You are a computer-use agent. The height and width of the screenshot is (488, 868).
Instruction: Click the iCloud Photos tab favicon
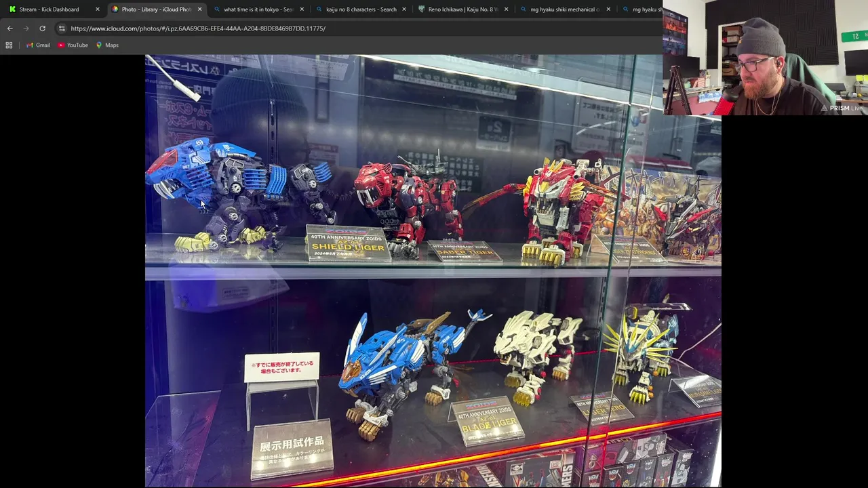pyautogui.click(x=115, y=9)
